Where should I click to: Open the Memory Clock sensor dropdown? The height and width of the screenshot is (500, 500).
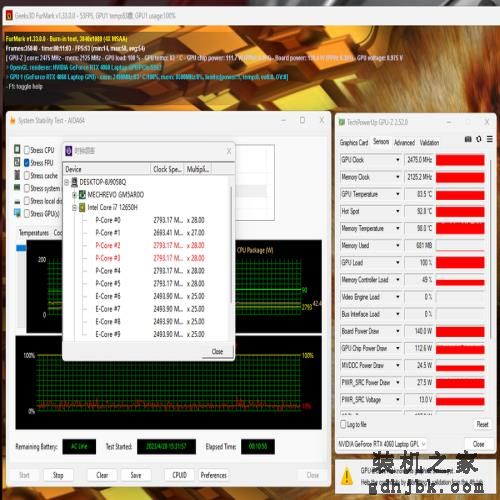coord(398,177)
